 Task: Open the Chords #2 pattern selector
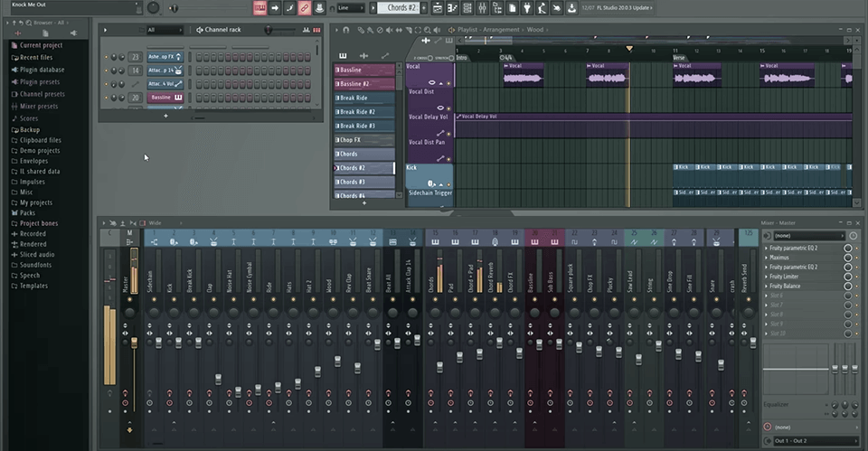click(x=401, y=8)
